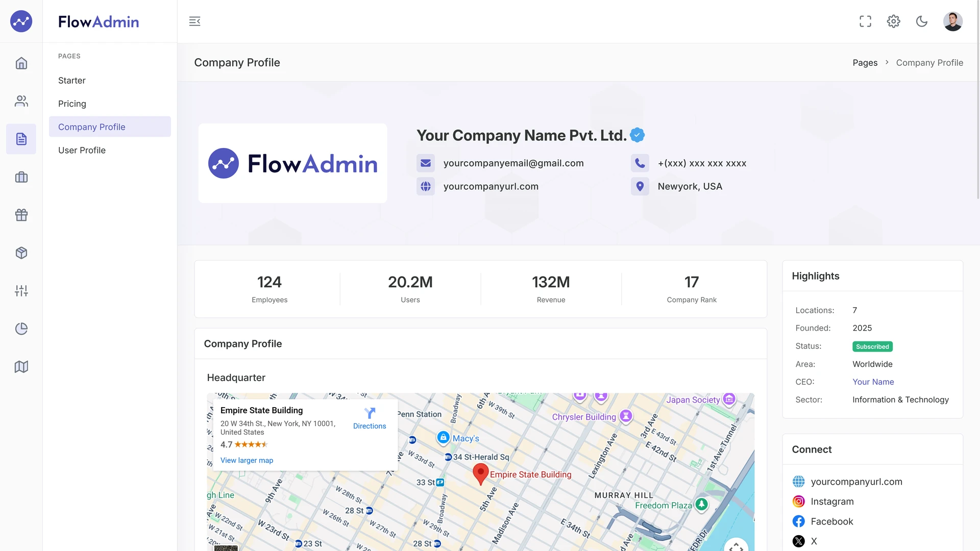Open the maps sidebar icon

coord(21,367)
